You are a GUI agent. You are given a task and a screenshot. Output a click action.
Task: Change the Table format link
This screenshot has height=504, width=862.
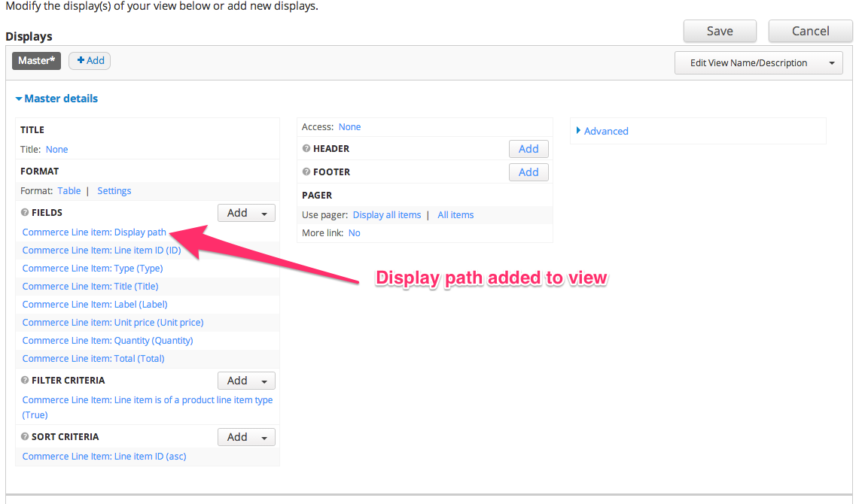pyautogui.click(x=69, y=190)
